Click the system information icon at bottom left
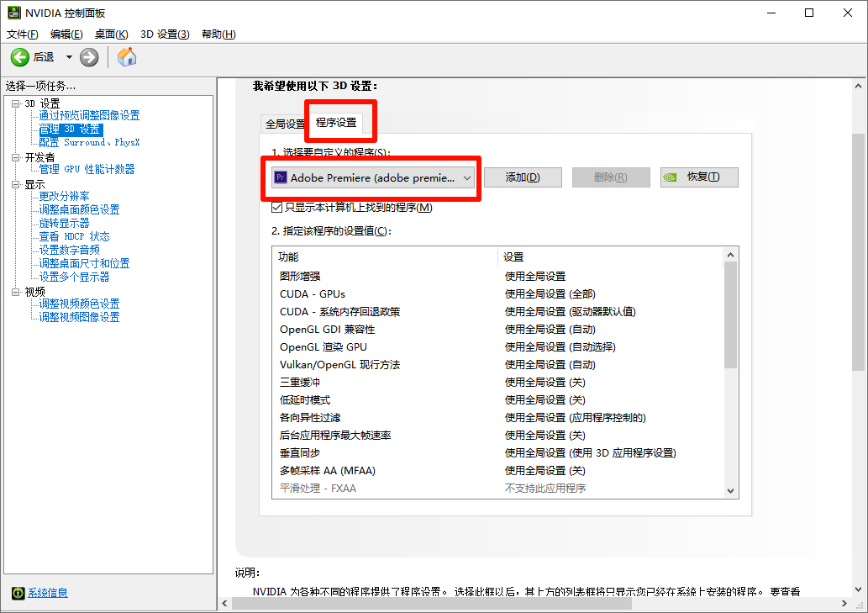Viewport: 868px width, 613px height. [18, 593]
